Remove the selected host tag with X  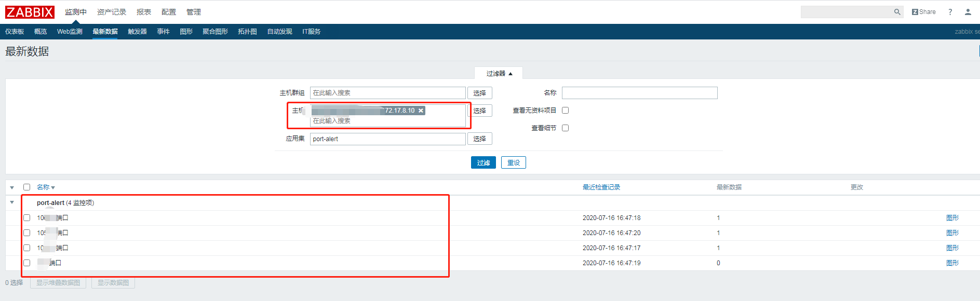click(x=421, y=111)
